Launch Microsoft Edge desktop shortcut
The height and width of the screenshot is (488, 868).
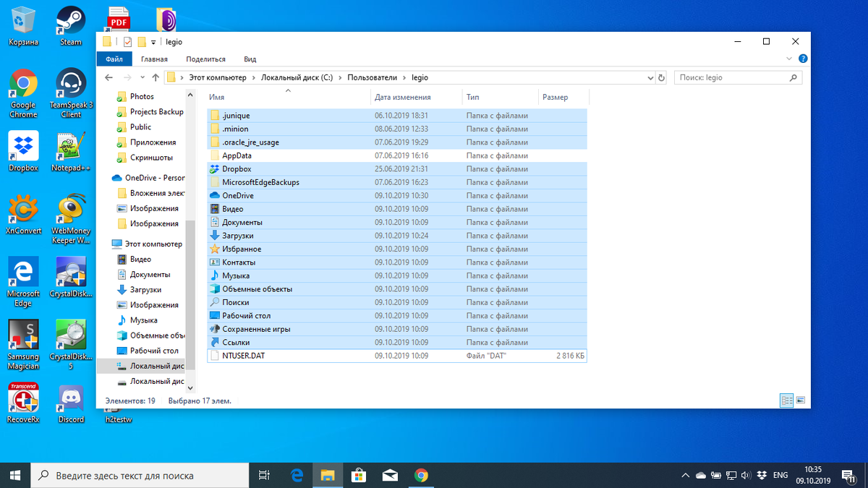click(x=23, y=283)
